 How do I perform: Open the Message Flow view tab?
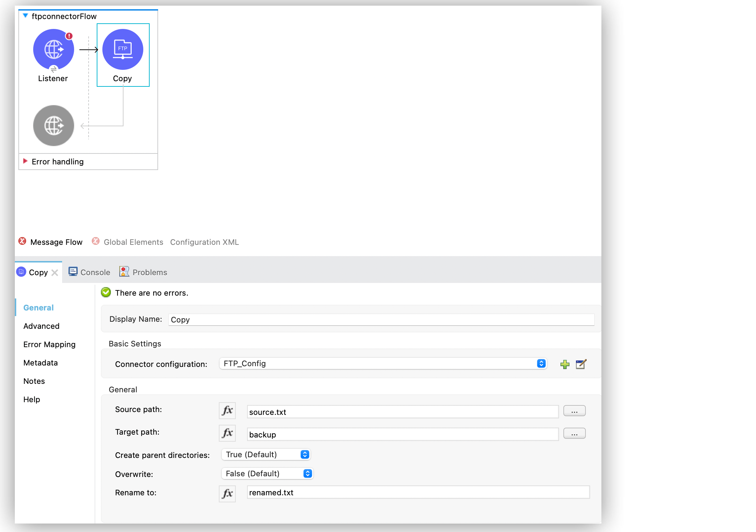tap(56, 242)
